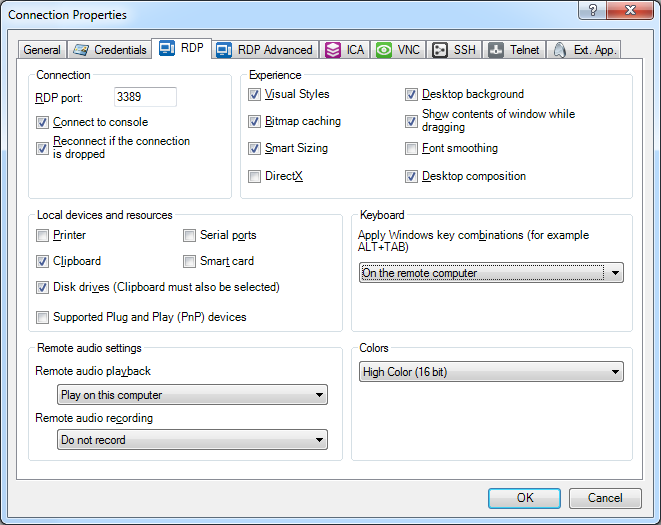Viewport: 661px width, 525px height.
Task: Click the Credentials tab icon
Action: [81, 50]
